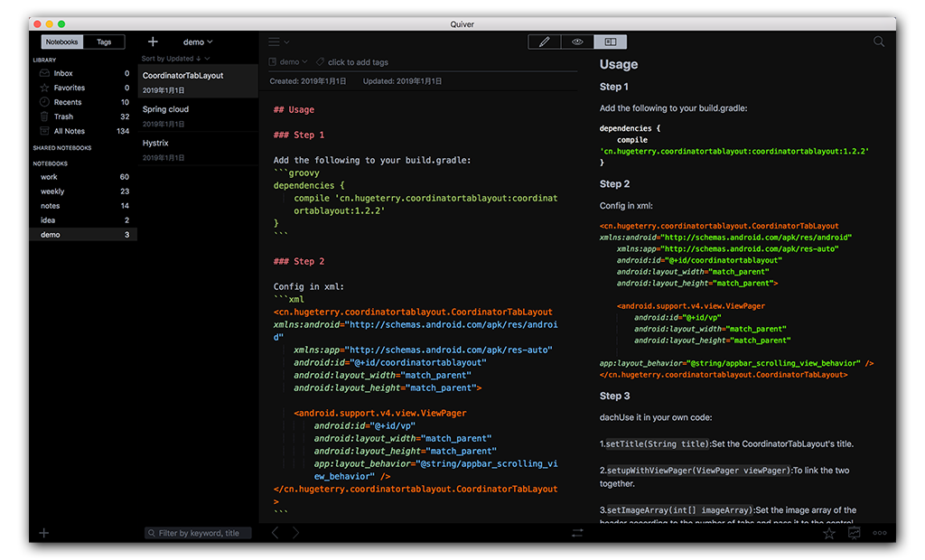Viewport: 925px width, 560px height.
Task: Open the Inbox library
Action: 84,73
